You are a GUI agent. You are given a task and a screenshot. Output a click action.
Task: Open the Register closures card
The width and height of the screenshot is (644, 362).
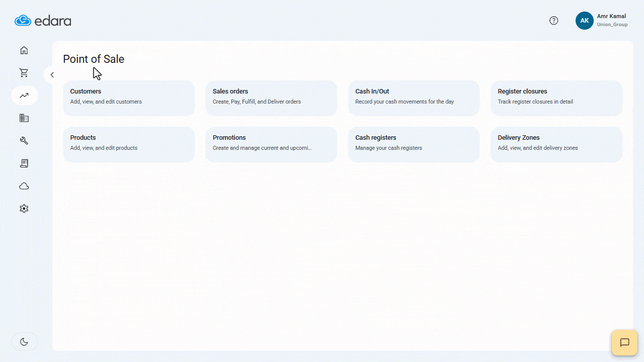pos(556,98)
